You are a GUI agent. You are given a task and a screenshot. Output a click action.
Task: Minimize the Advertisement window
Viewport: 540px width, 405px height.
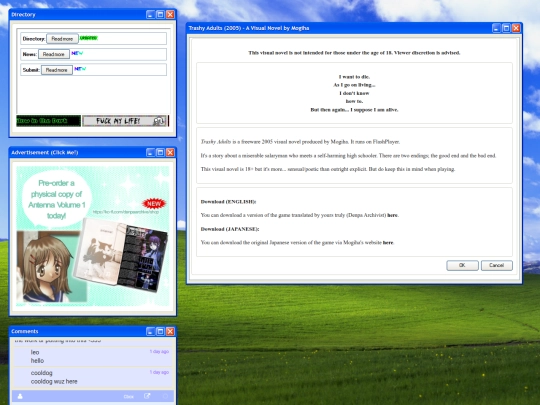[x=150, y=152]
